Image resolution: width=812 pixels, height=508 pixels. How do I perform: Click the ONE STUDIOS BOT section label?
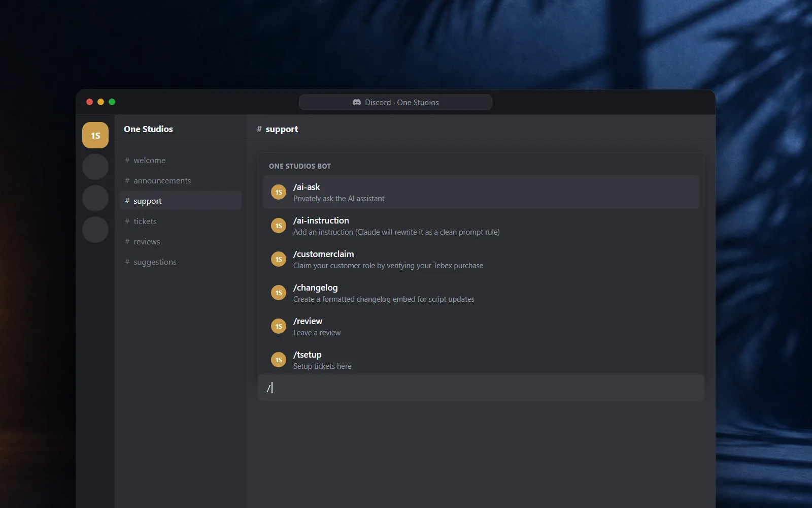(x=300, y=166)
